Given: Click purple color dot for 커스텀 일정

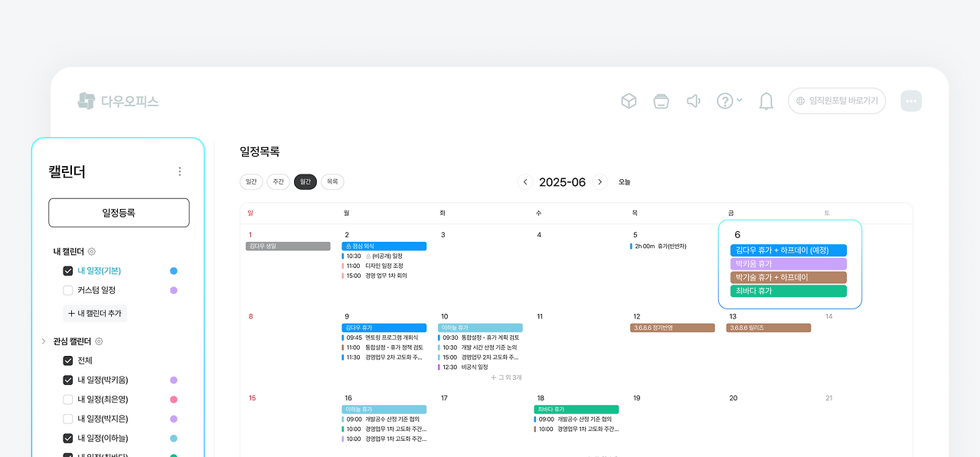Looking at the screenshot, I should click(174, 290).
